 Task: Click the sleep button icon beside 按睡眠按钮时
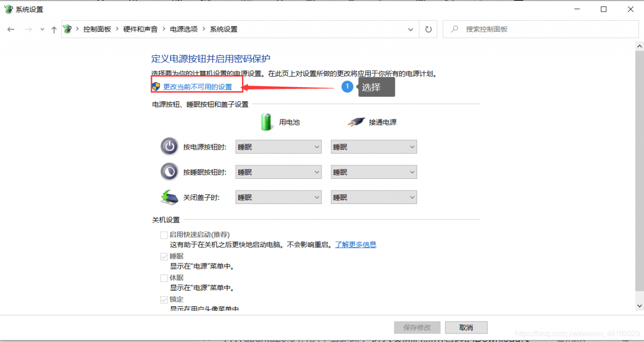tap(170, 172)
